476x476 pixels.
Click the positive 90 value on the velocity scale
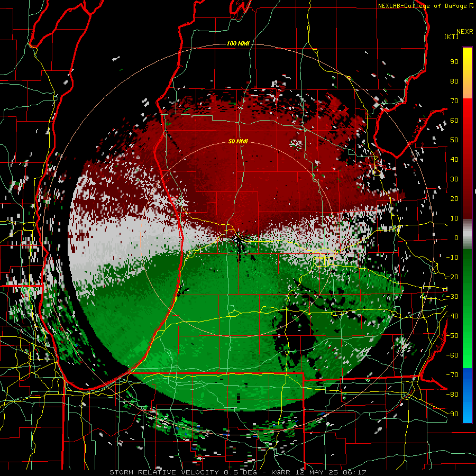[454, 62]
